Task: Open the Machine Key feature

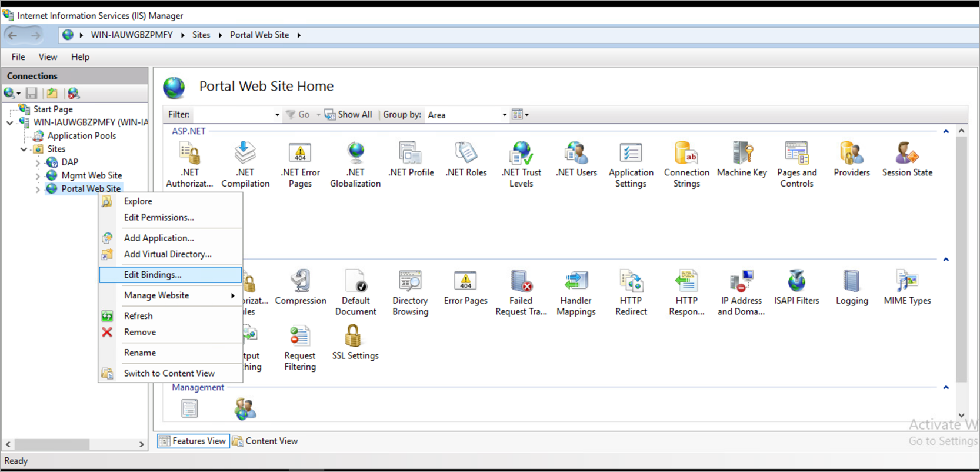Action: pos(742,159)
